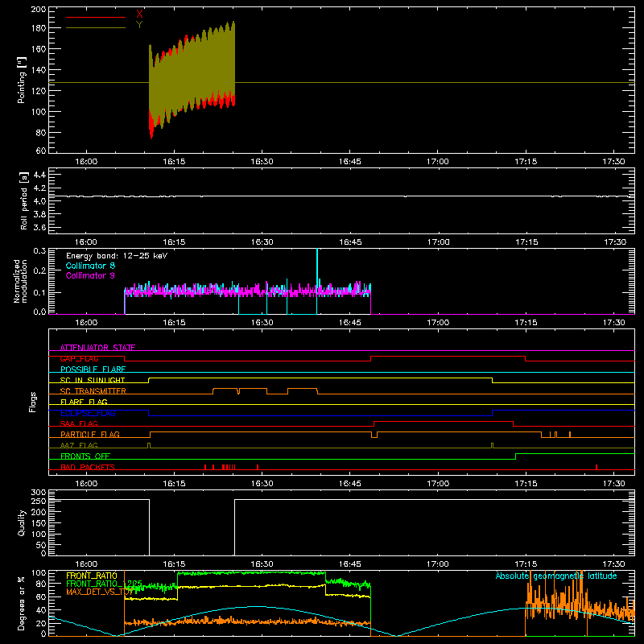Viewport: 644px width, 644px height.
Task: Click the POSSIBLE_FLARE flag label
Action: (93, 369)
